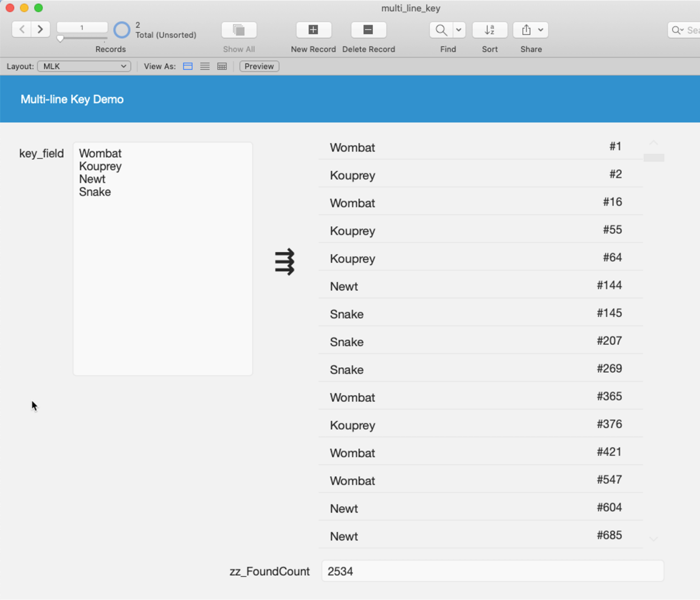Open Find mode with the magnifying glass
This screenshot has height=600, width=700.
pos(441,30)
